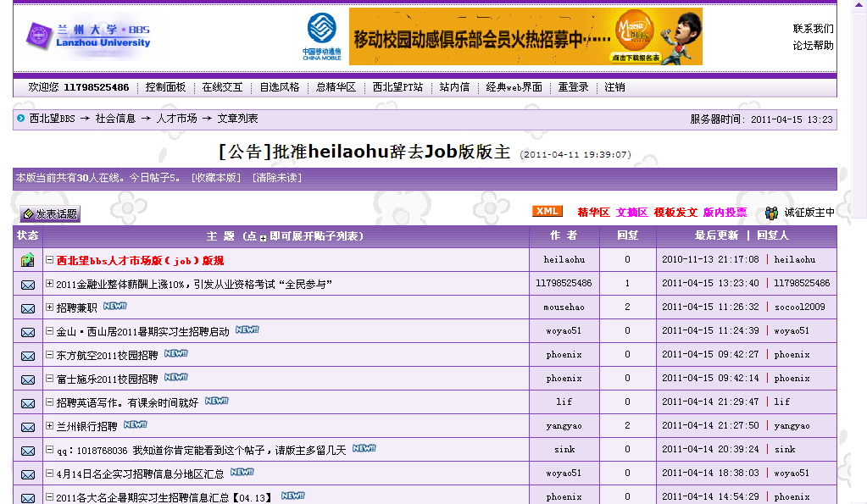
Task: Click the orange XML feed icon
Action: 547,212
